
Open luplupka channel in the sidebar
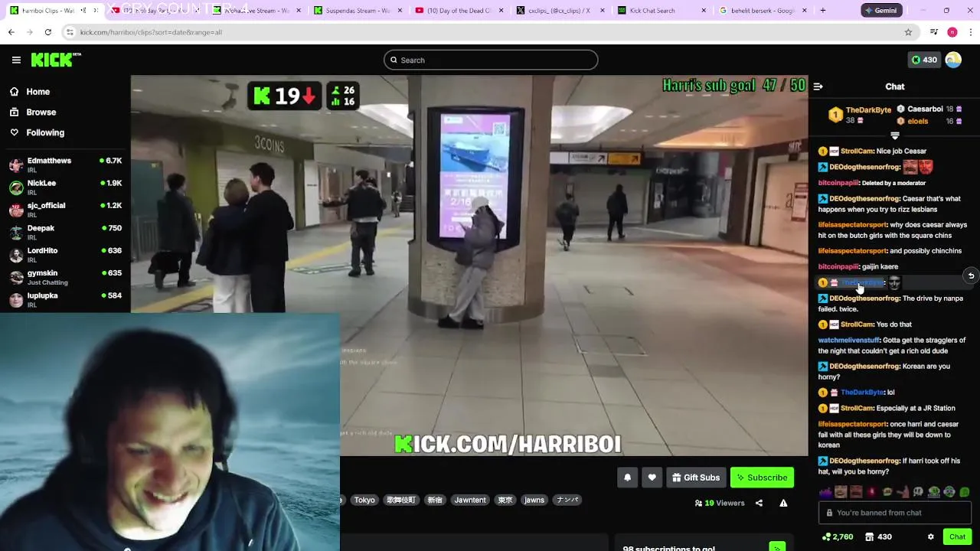tap(65, 299)
